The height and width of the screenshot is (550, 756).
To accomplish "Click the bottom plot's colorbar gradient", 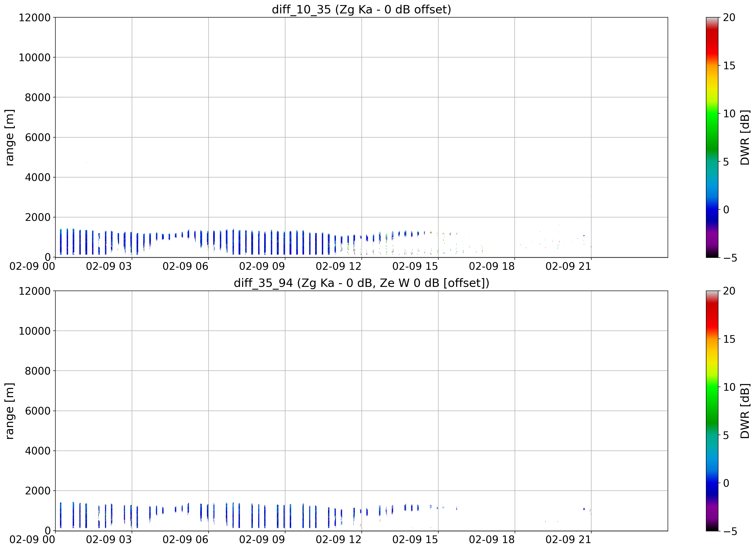I will click(712, 411).
